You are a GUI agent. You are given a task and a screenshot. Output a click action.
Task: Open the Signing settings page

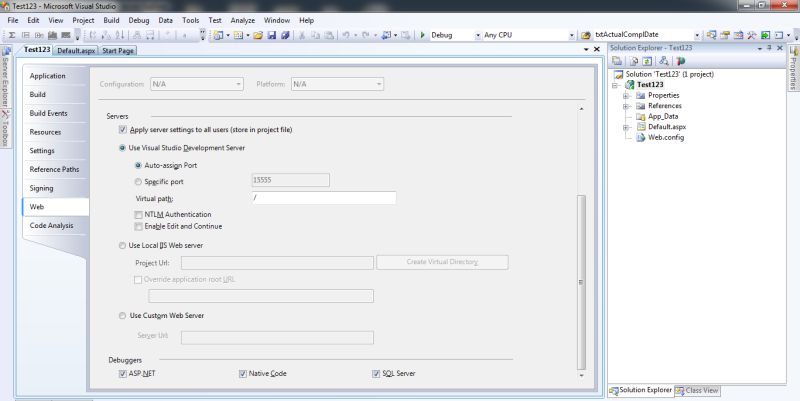tap(41, 188)
